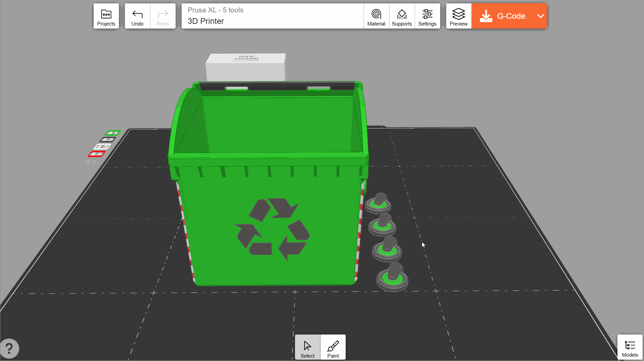Select the red tool 4 marker
644x361 pixels.
pyautogui.click(x=97, y=154)
